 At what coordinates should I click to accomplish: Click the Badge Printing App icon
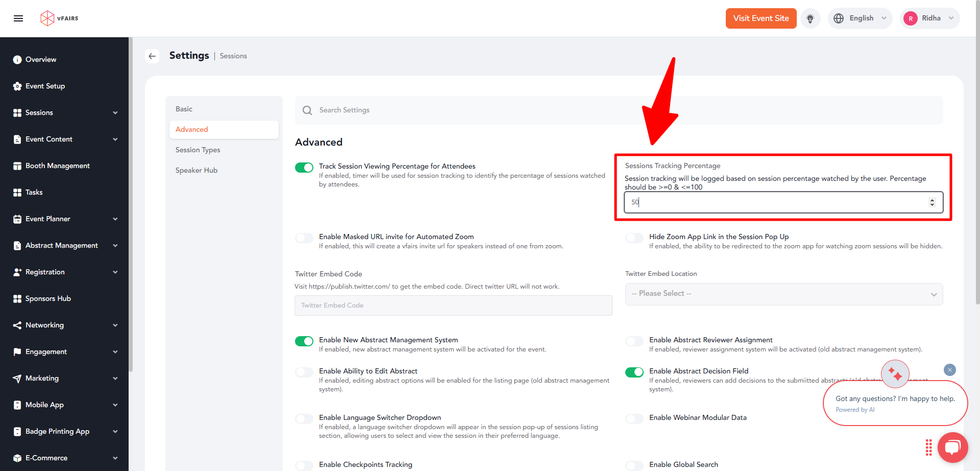(17, 432)
